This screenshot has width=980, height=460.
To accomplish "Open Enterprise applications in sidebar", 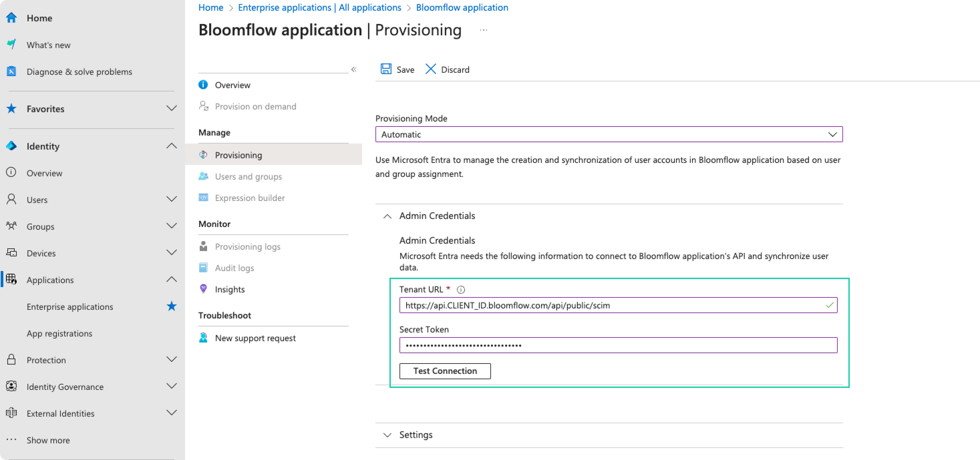I will pyautogui.click(x=70, y=306).
